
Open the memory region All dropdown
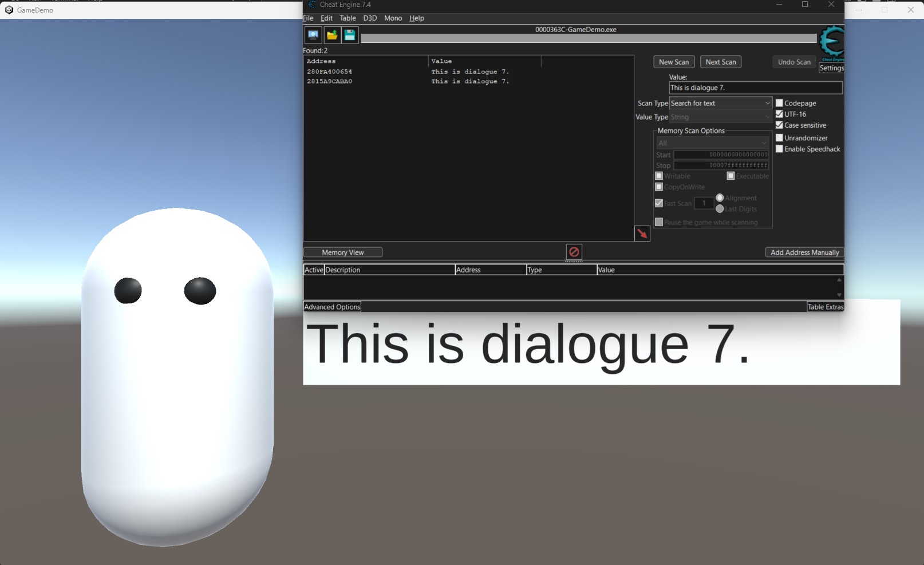click(712, 143)
